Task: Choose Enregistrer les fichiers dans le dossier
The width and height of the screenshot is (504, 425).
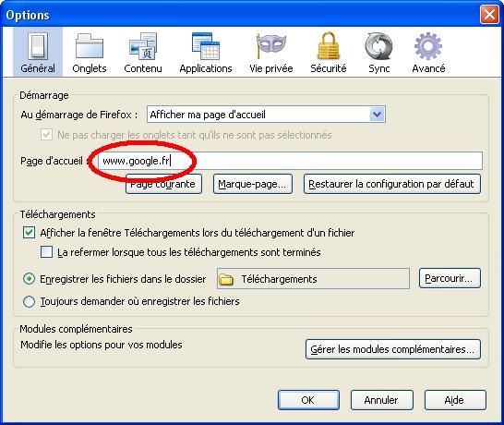Action: point(29,278)
